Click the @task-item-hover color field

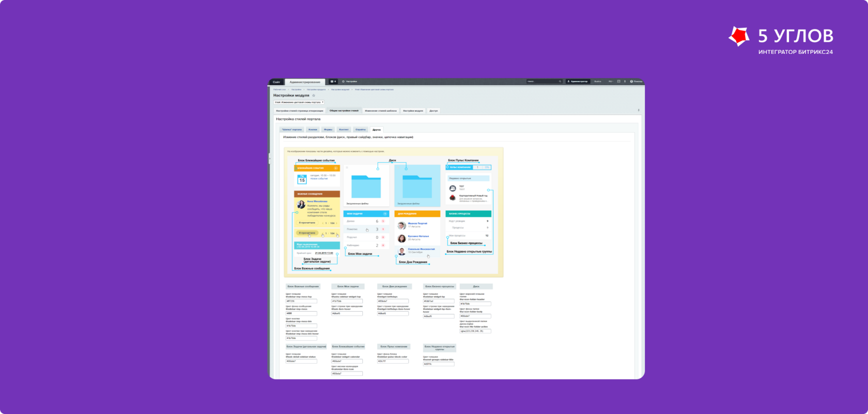[347, 313]
